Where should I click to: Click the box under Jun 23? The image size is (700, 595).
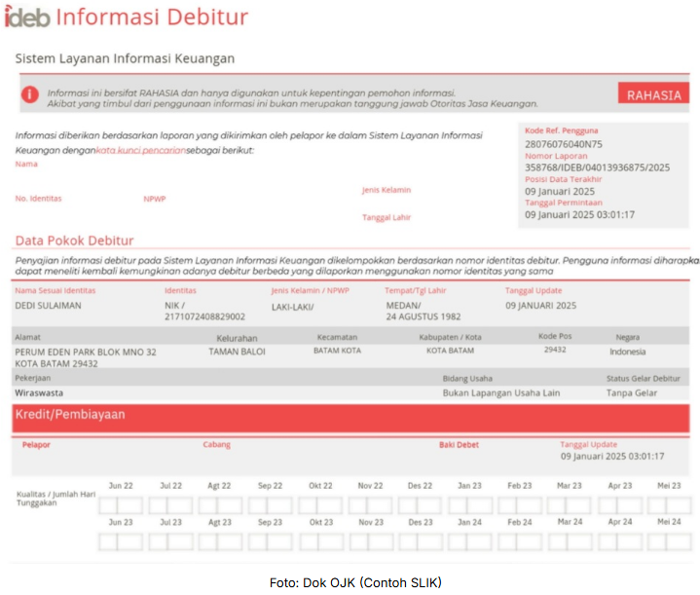click(121, 541)
